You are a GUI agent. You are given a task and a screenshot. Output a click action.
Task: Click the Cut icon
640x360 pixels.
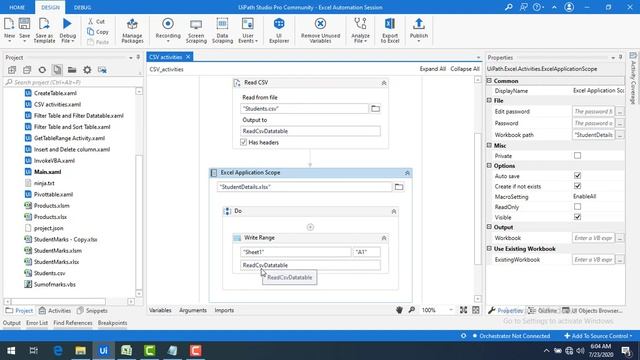click(97, 21)
